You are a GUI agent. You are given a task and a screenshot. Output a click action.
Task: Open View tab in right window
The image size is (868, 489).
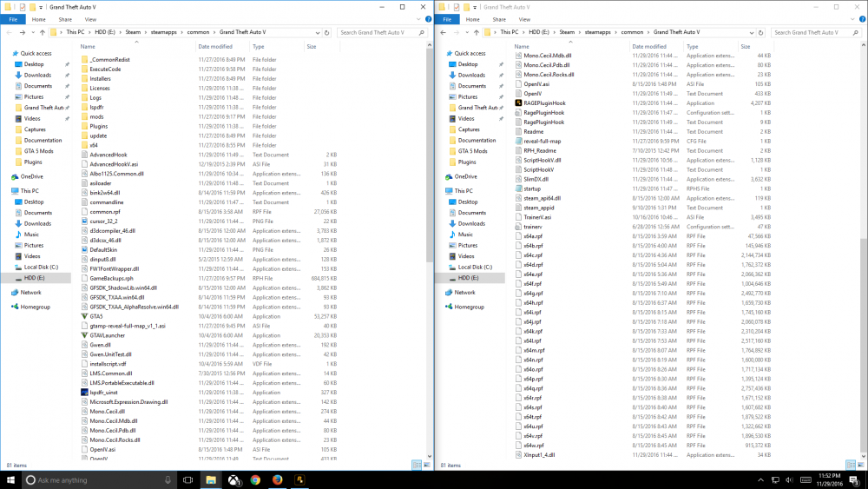pos(524,19)
